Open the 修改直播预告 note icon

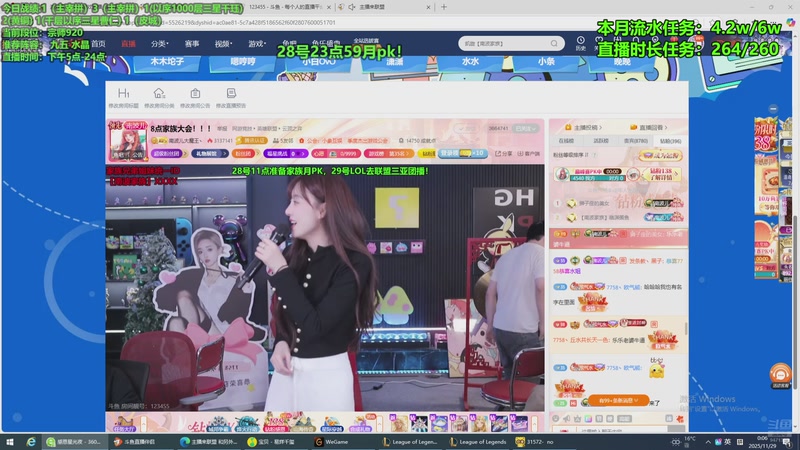point(231,93)
